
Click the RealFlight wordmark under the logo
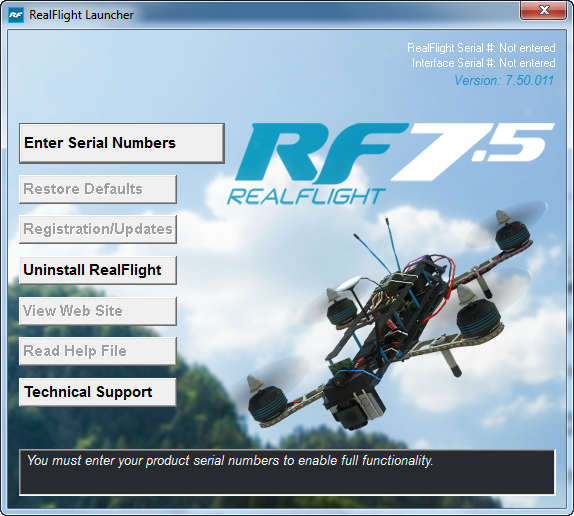pos(306,197)
